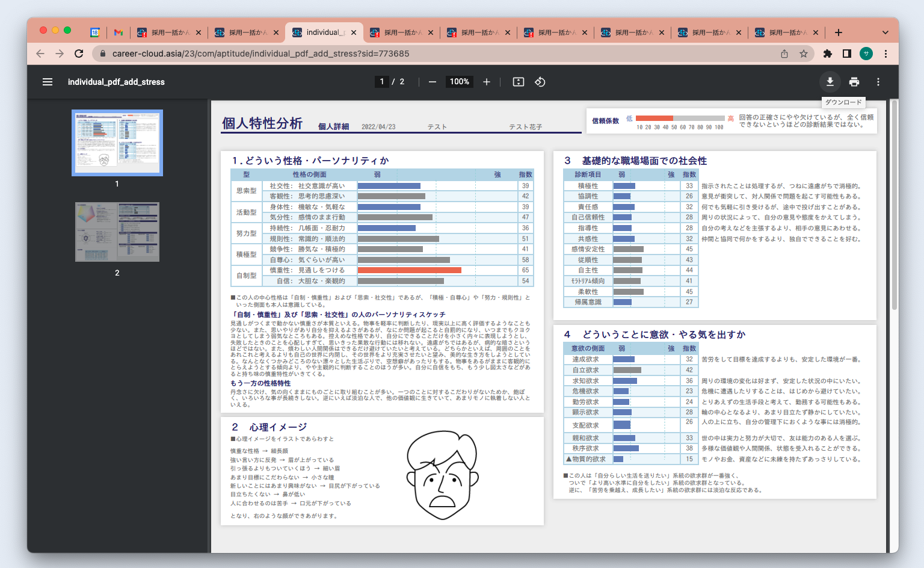The image size is (924, 568).
Task: Rotate the PDF page counterclockwise
Action: pyautogui.click(x=540, y=81)
